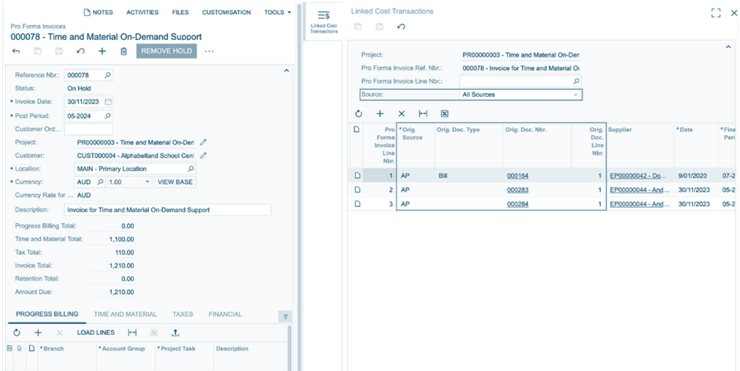Open the Location lookup search
The image size is (740, 371).
(191, 169)
